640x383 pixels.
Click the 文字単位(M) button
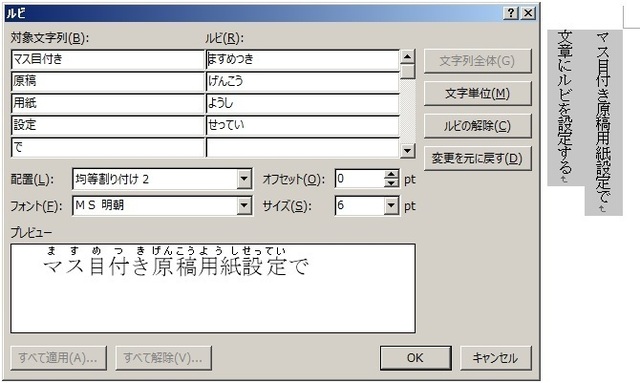pos(478,94)
